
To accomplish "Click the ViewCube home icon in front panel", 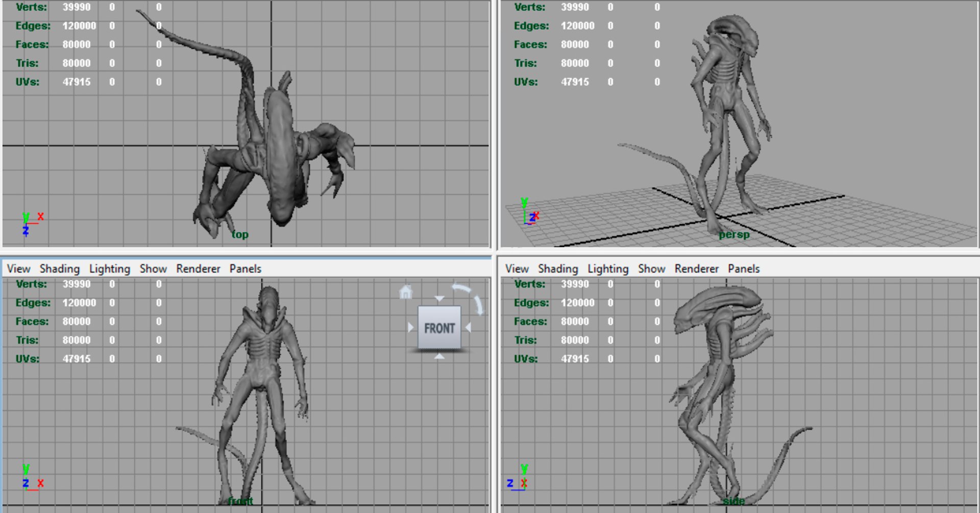I will 405,292.
